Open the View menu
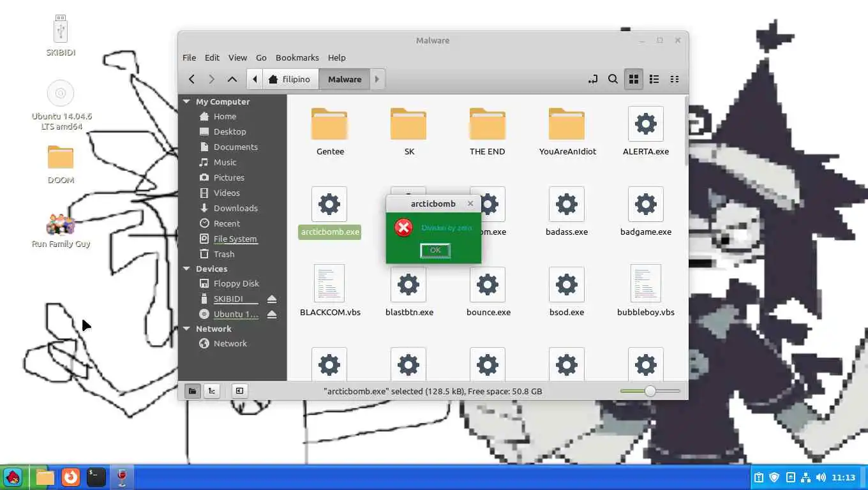The image size is (868, 490). [x=237, y=57]
